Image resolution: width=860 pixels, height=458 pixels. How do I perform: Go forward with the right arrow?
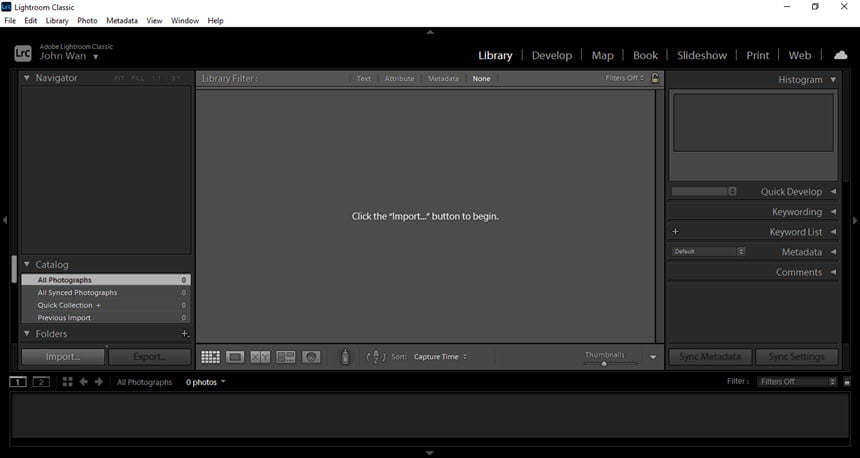click(x=99, y=382)
